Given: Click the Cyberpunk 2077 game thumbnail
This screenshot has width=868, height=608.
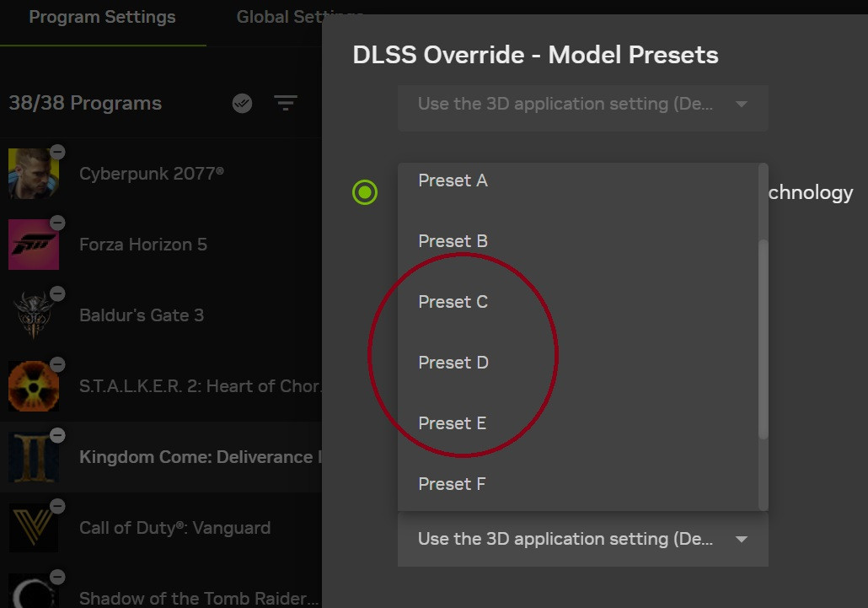Looking at the screenshot, I should pyautogui.click(x=33, y=174).
